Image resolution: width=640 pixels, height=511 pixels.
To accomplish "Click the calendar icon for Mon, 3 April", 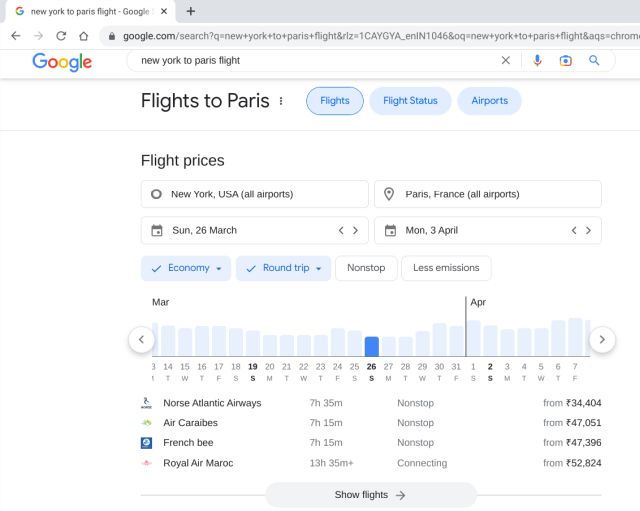I will [x=390, y=231].
